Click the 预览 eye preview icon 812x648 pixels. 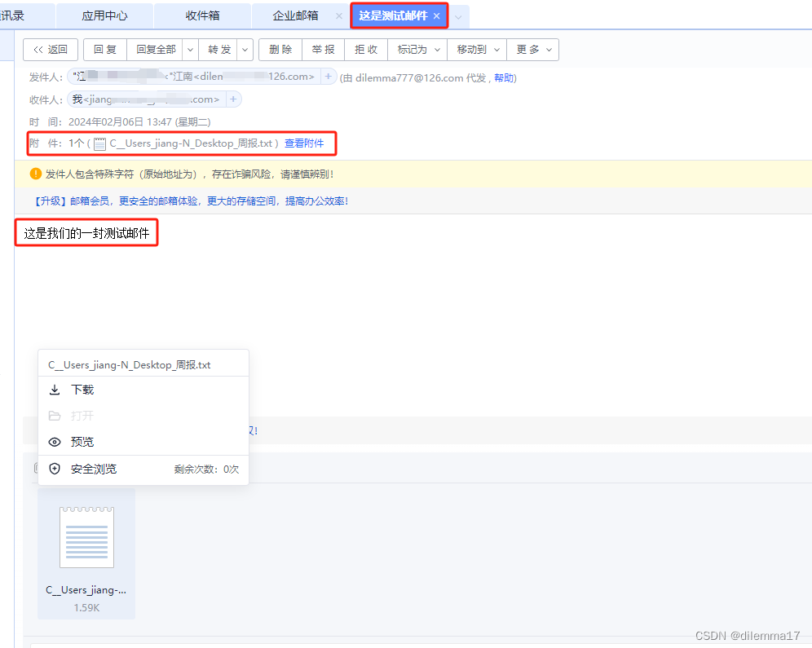pyautogui.click(x=55, y=442)
